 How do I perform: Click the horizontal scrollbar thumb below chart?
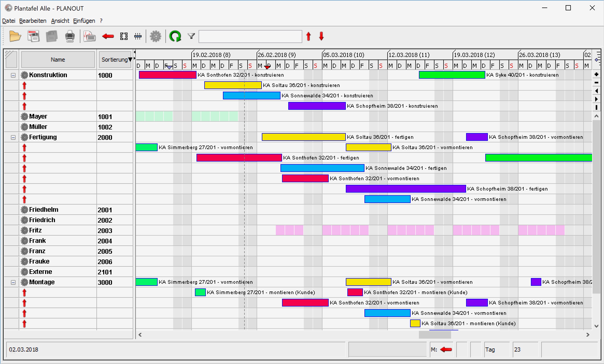pos(435,335)
